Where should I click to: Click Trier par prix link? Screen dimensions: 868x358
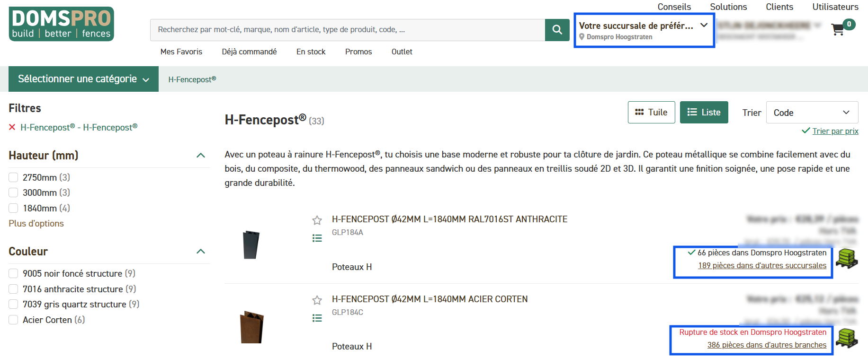pyautogui.click(x=835, y=131)
